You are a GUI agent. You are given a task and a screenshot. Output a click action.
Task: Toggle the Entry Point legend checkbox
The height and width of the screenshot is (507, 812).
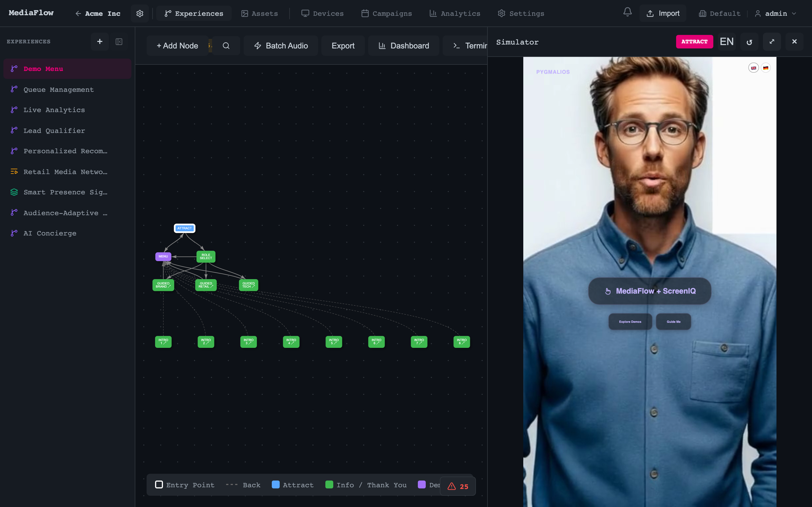pyautogui.click(x=159, y=484)
